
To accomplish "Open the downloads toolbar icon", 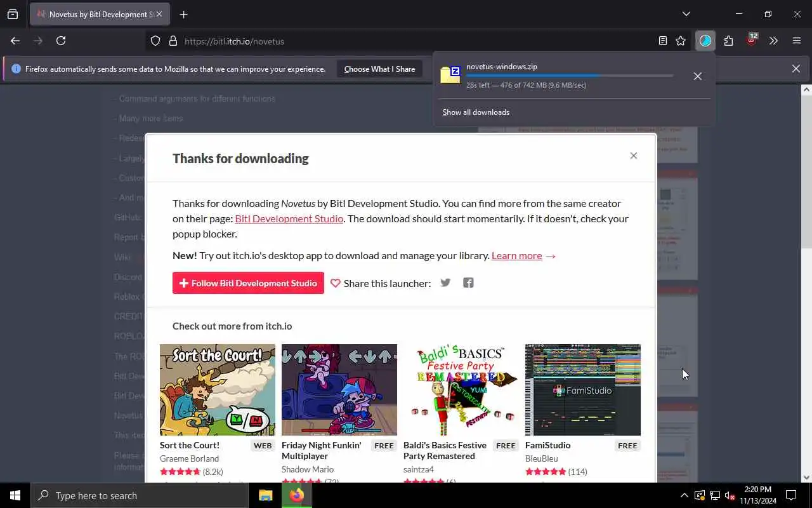I will [x=705, y=41].
